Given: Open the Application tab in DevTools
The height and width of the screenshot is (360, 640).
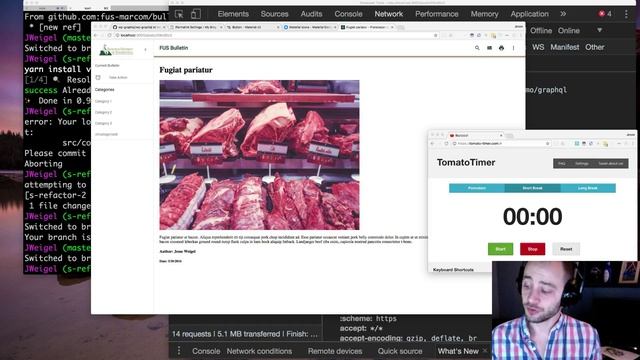Looking at the screenshot, I should (529, 14).
